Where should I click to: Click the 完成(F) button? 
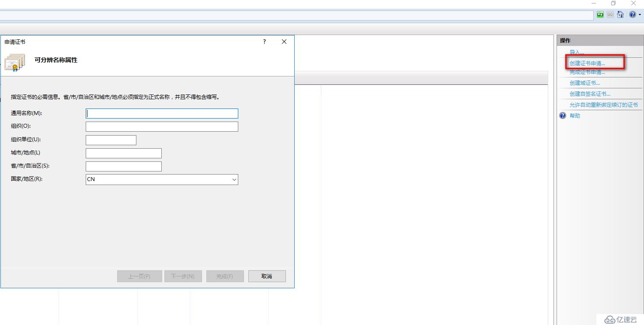pyautogui.click(x=225, y=276)
